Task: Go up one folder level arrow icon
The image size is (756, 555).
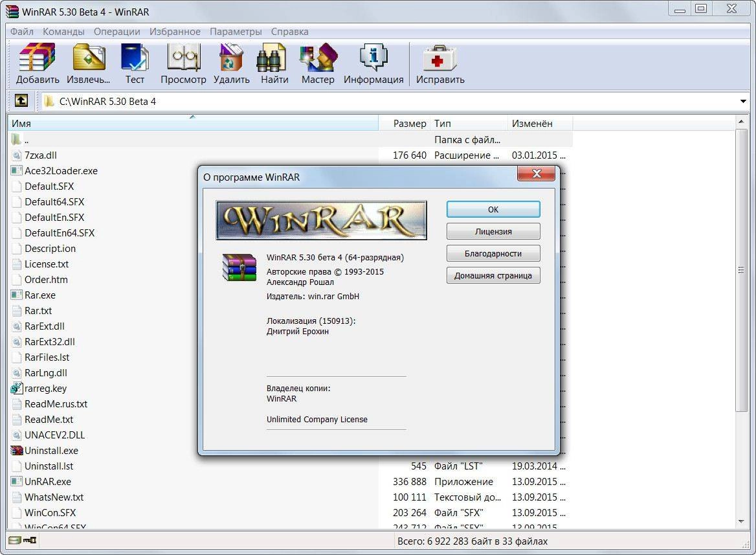Action: click(21, 101)
